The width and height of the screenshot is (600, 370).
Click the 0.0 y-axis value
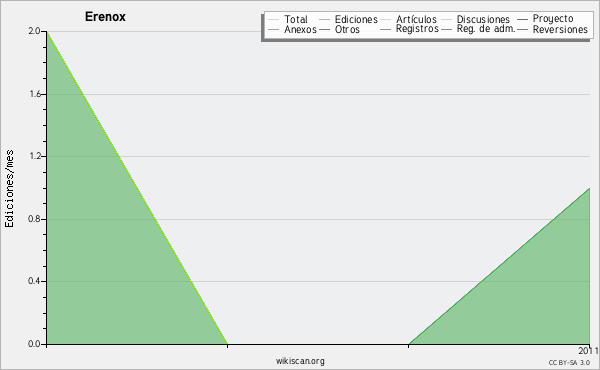pos(34,344)
